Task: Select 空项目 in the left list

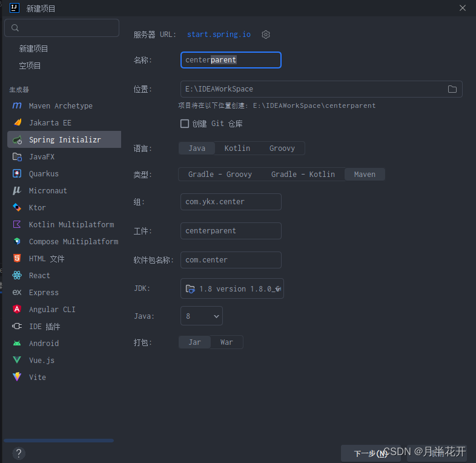Action: 30,65
